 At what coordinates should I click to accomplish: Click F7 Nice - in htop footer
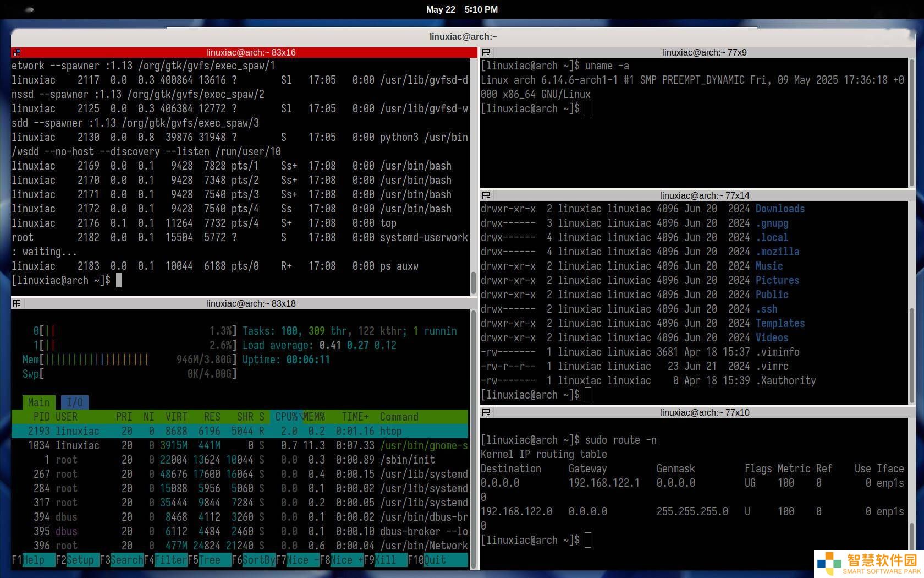[298, 560]
